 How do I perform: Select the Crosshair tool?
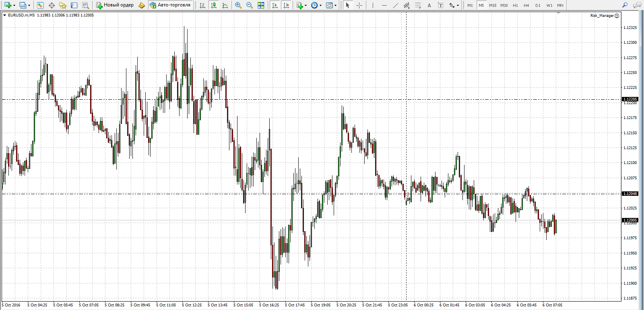pos(359,5)
